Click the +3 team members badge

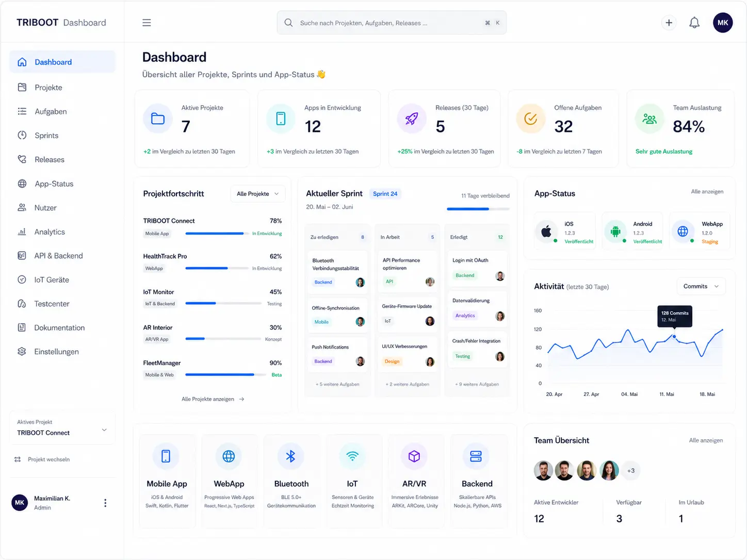631,470
